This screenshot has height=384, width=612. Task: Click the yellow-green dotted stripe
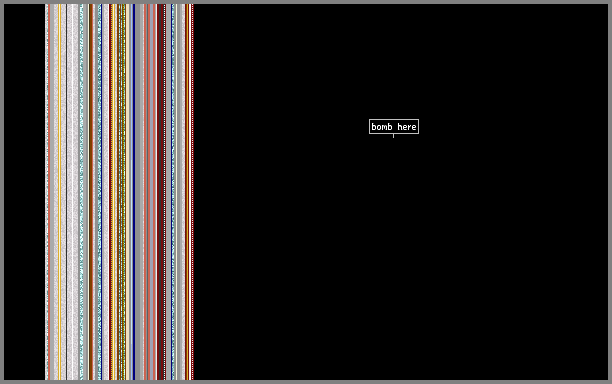(124, 191)
